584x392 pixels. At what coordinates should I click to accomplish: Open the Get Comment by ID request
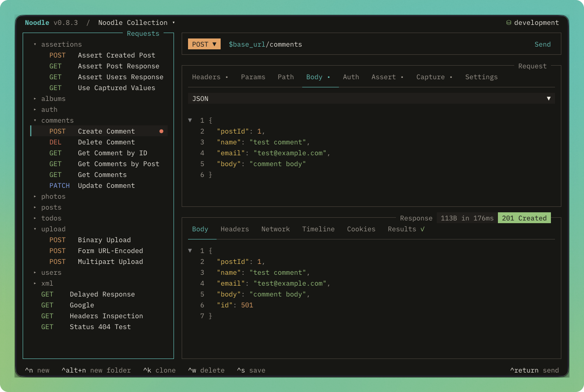point(99,153)
